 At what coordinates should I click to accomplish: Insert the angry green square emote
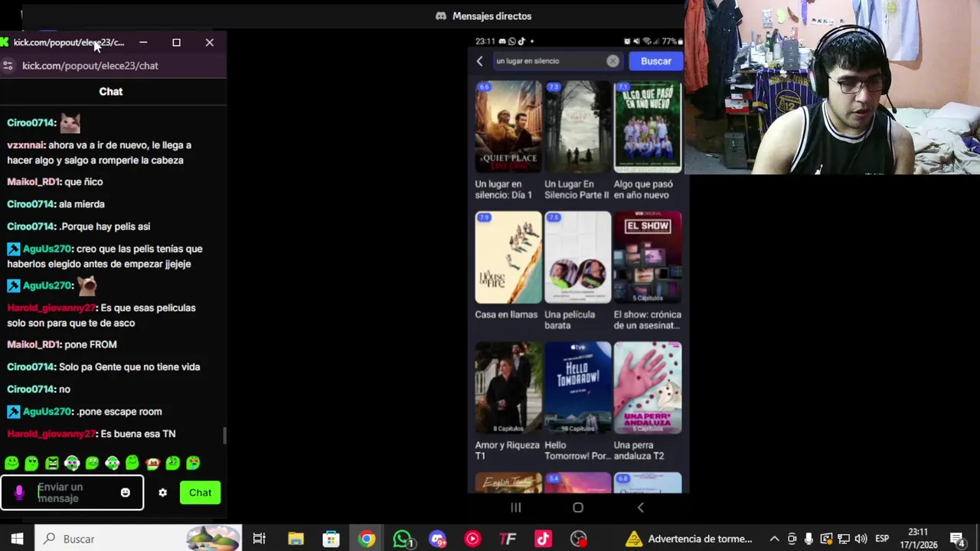coord(51,463)
